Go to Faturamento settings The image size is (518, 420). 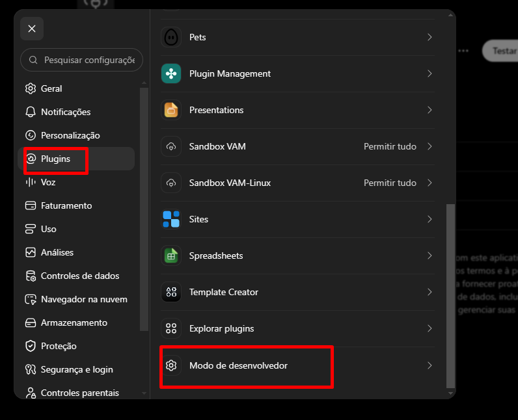(x=76, y=205)
